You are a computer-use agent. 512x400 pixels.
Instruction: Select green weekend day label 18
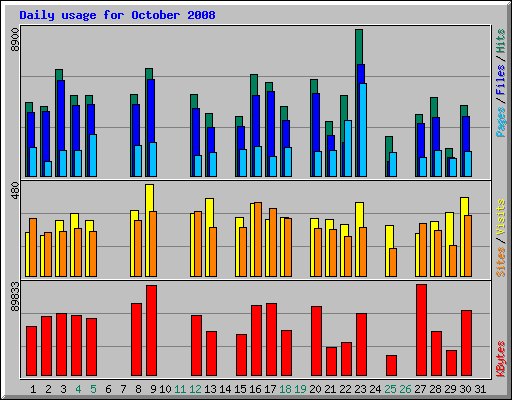(285, 389)
